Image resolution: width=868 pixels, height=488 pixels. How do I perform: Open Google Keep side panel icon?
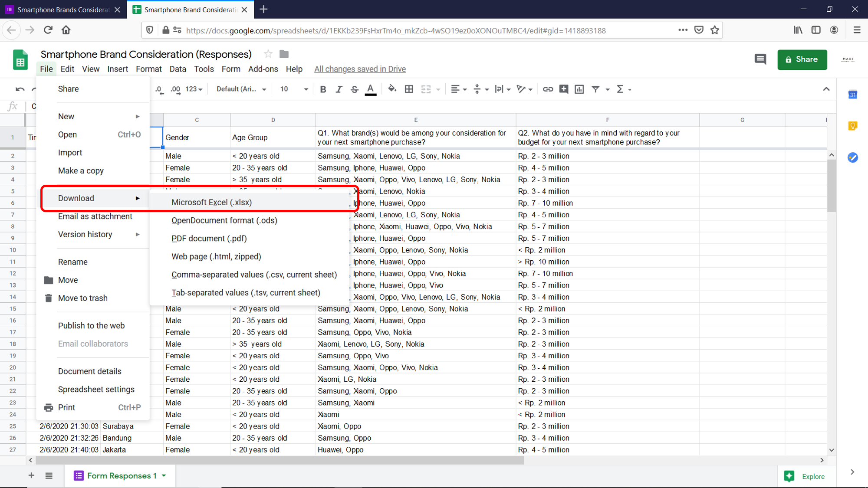pyautogui.click(x=853, y=126)
